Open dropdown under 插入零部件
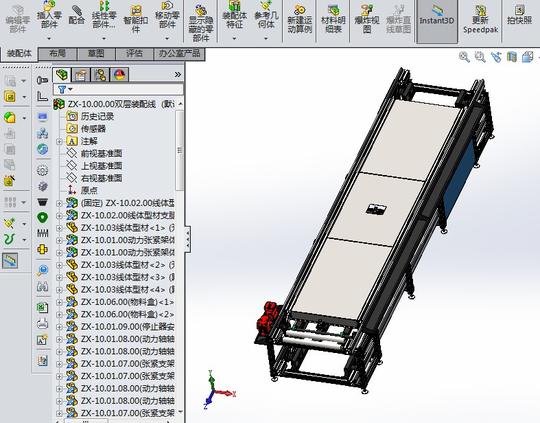Viewport: 540px width, 423px height. [x=49, y=38]
